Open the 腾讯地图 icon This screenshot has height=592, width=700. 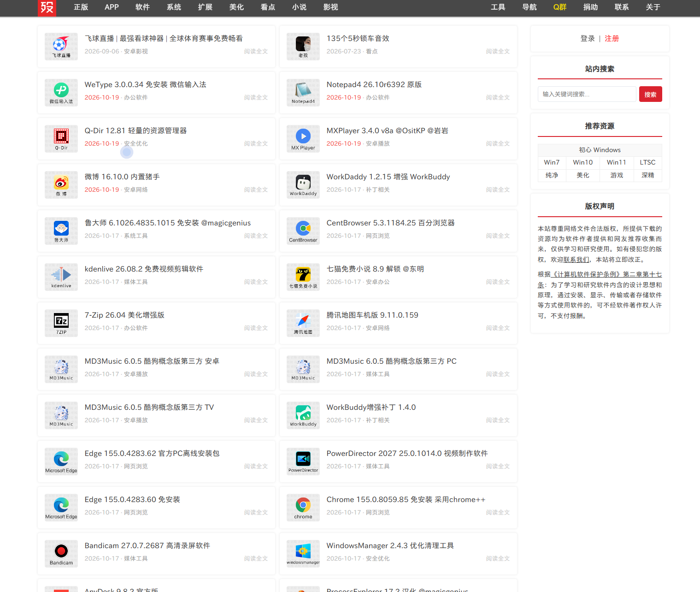[303, 323]
